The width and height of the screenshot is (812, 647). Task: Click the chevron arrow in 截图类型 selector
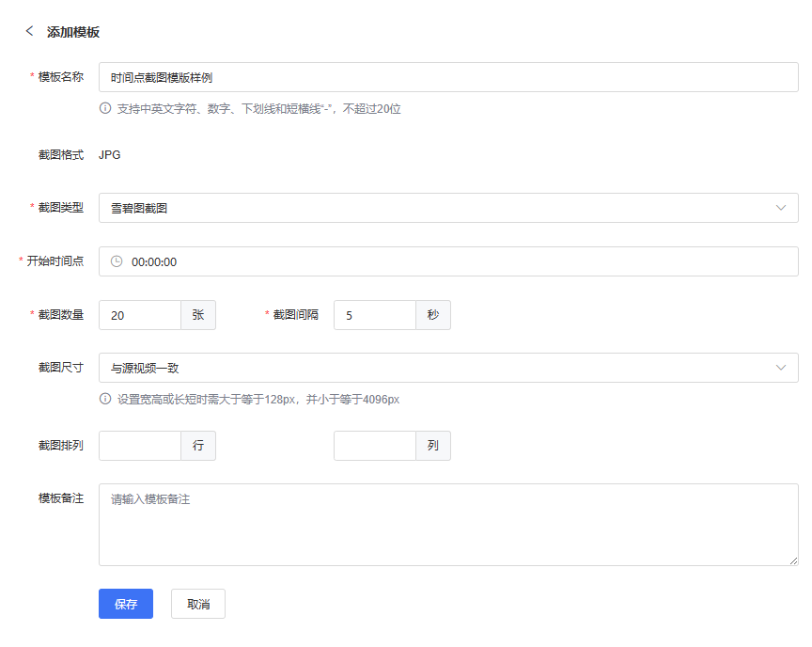coord(780,208)
